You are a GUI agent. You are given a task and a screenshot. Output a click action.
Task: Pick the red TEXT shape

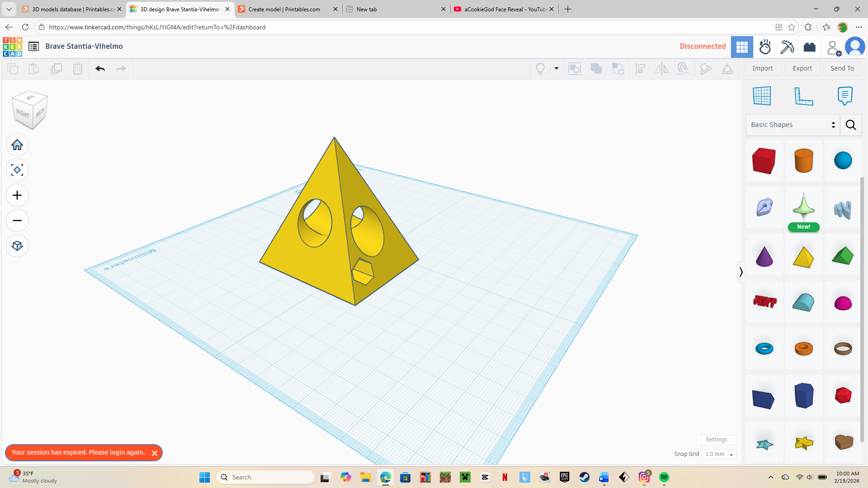764,301
